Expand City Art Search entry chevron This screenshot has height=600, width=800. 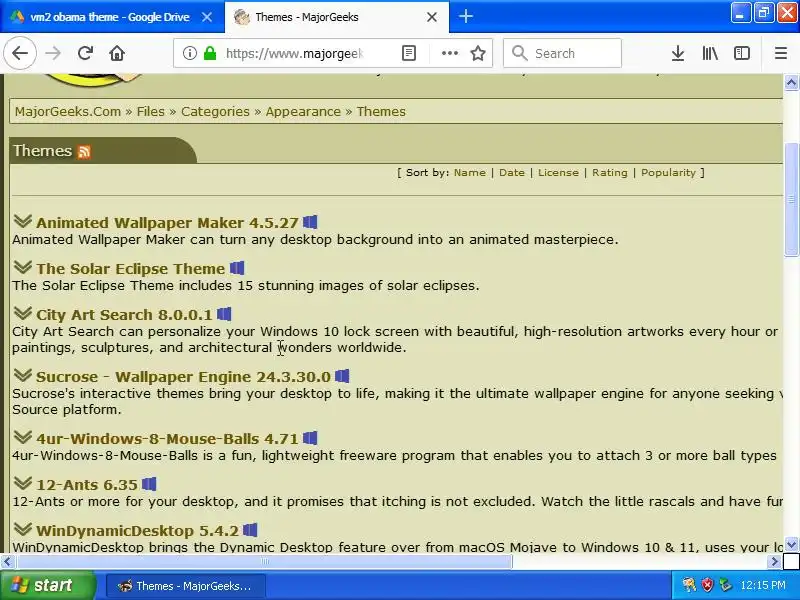(x=22, y=313)
